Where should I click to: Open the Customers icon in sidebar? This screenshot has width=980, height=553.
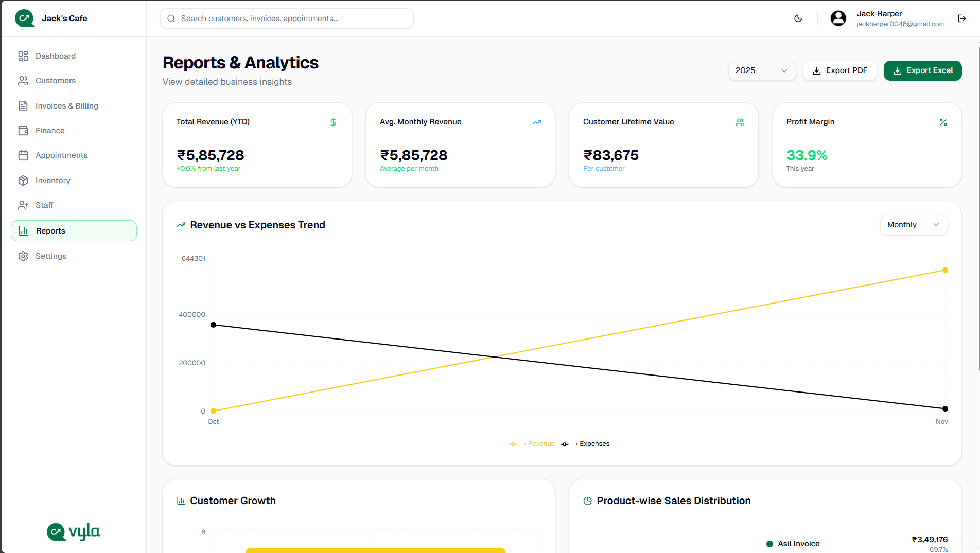[x=23, y=81]
